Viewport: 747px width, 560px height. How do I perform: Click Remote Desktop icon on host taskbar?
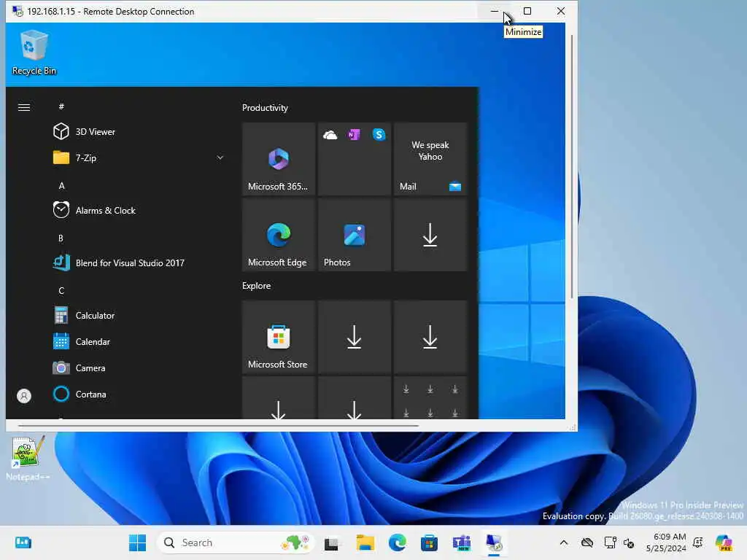click(494, 542)
